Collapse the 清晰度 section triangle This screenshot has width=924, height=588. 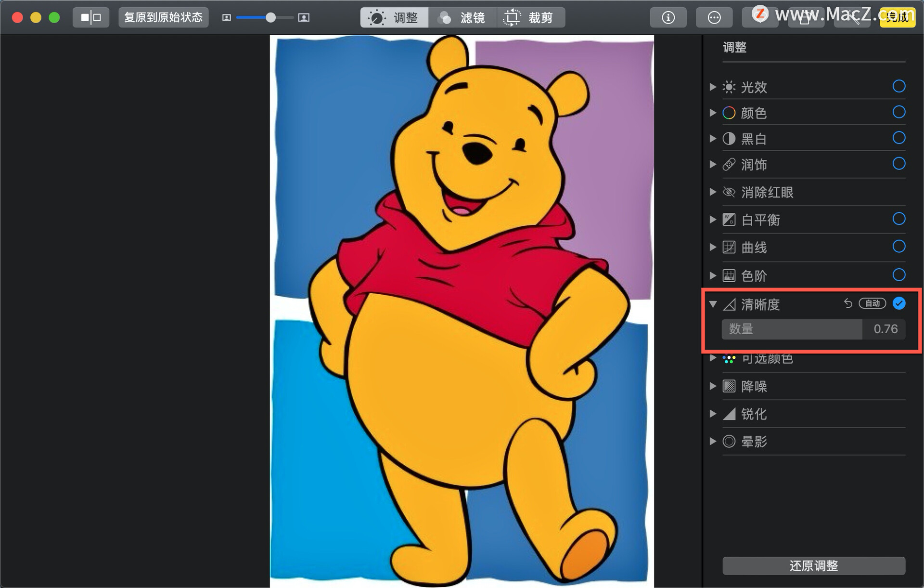pos(713,304)
